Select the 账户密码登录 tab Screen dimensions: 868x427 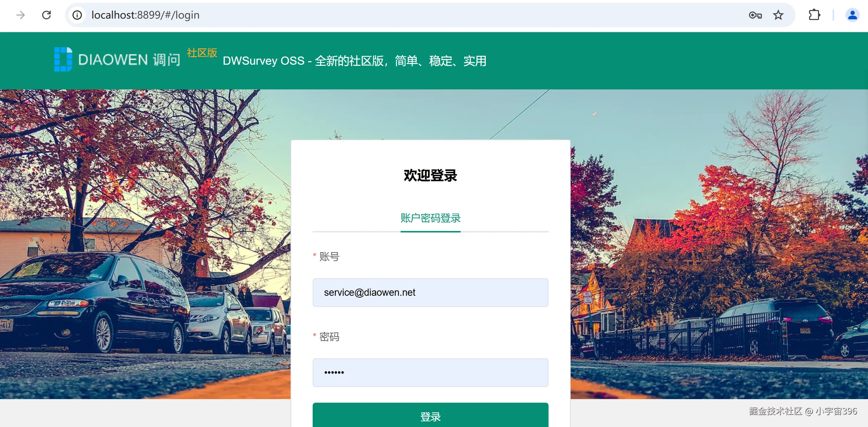(430, 218)
